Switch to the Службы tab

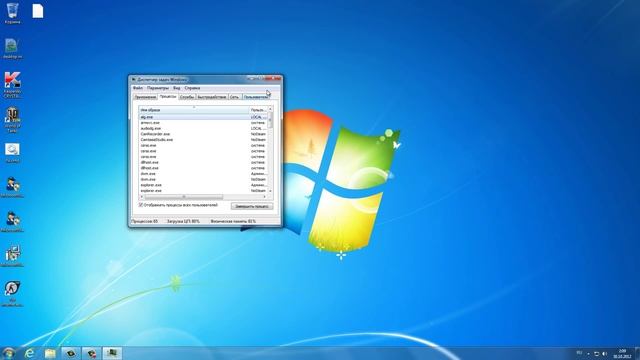click(x=187, y=97)
